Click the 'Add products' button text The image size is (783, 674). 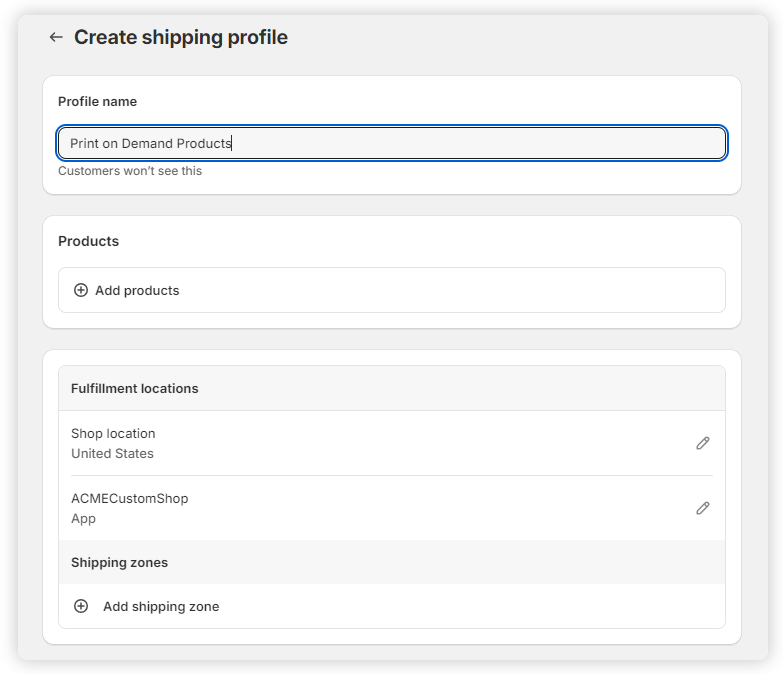pos(137,290)
